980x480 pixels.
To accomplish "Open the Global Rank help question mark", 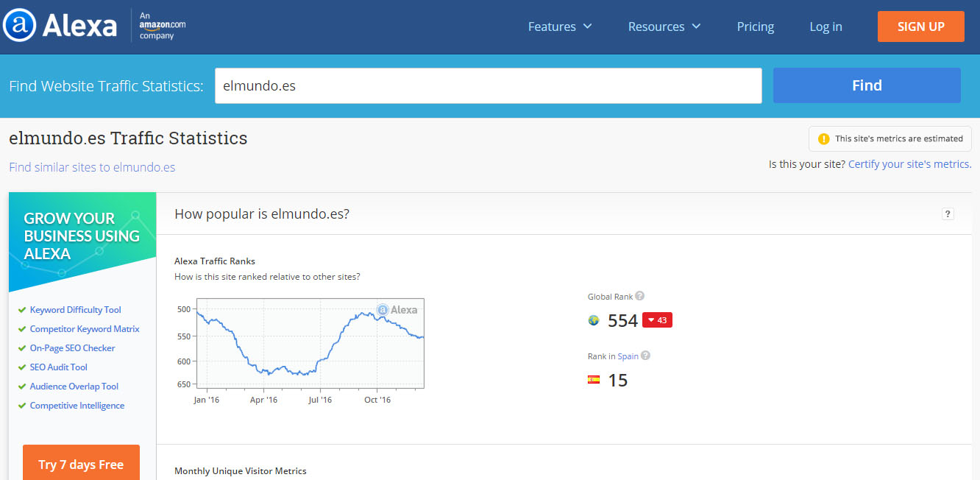I will (x=640, y=296).
